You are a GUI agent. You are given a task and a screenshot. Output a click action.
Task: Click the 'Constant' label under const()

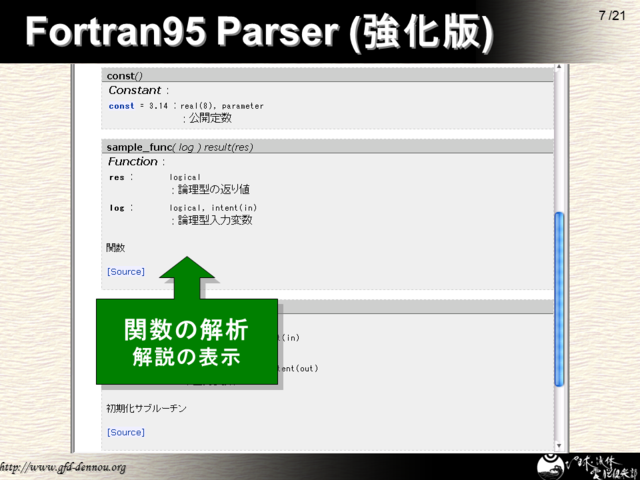[x=137, y=90]
